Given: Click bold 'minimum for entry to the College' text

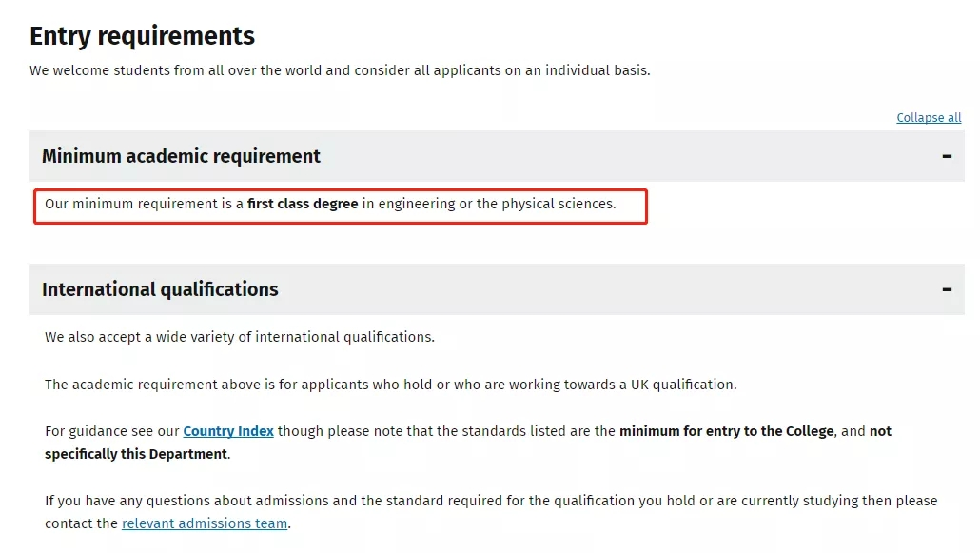Looking at the screenshot, I should [726, 431].
